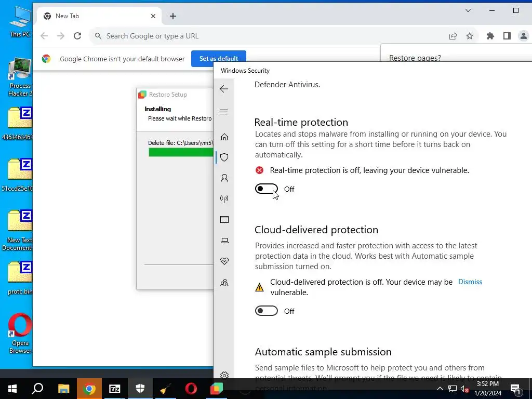Image resolution: width=532 pixels, height=399 pixels.
Task: Turn on Real-time protection toggle
Action: coord(267,189)
